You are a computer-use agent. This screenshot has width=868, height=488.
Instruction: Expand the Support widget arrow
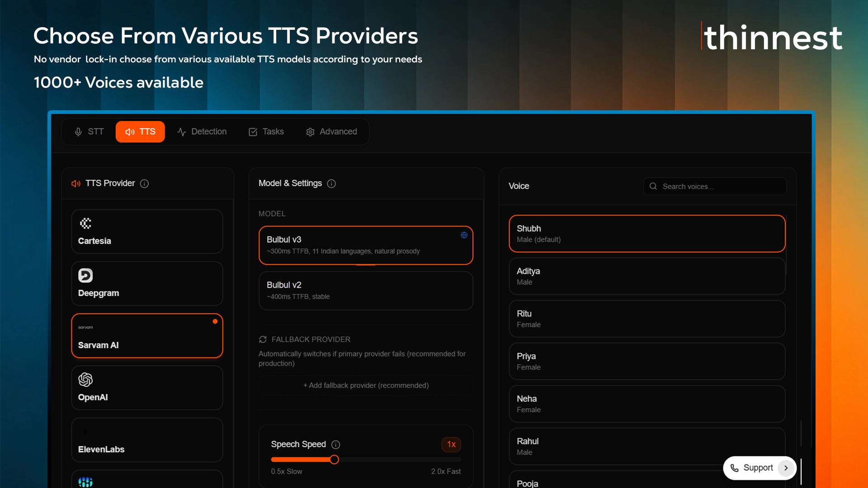coord(786,468)
